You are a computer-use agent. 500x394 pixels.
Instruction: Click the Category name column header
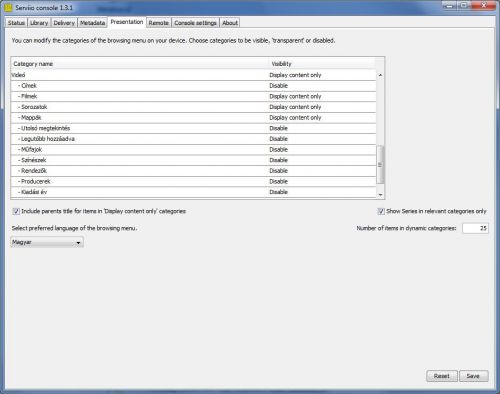click(139, 64)
